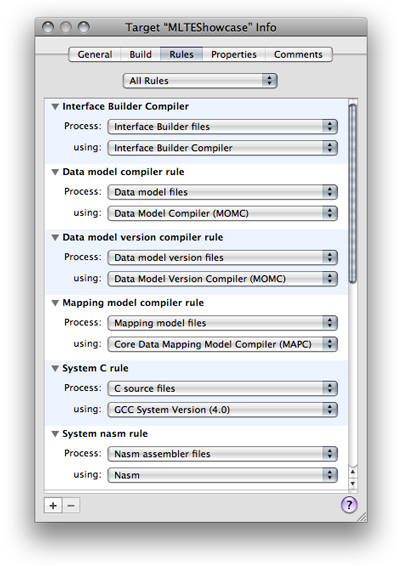Collapse the Data model version compiler rule

click(x=55, y=238)
